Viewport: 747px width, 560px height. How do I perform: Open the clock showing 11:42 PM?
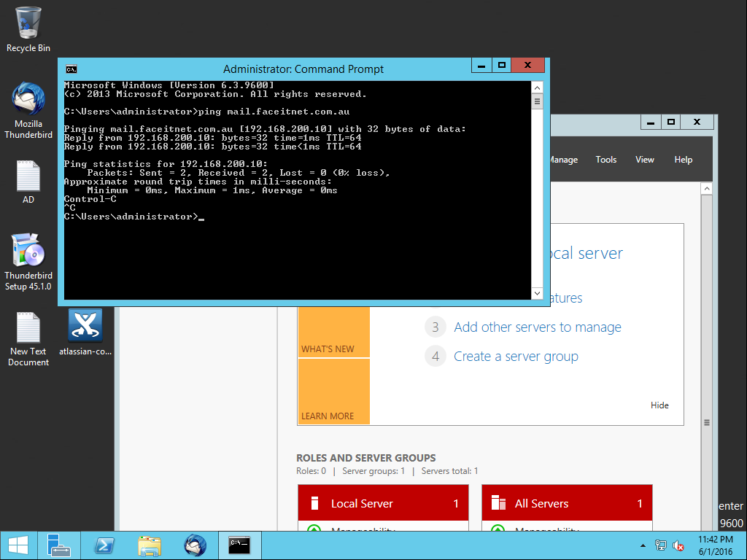(715, 545)
